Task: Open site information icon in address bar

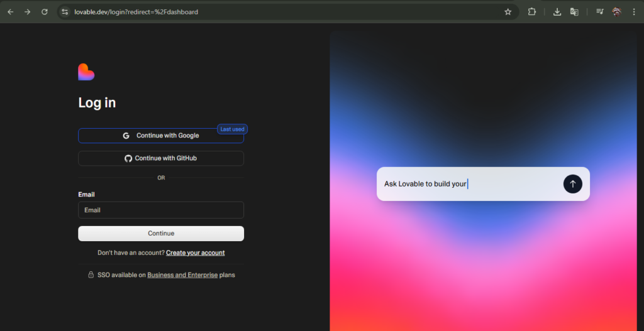Action: [x=65, y=12]
